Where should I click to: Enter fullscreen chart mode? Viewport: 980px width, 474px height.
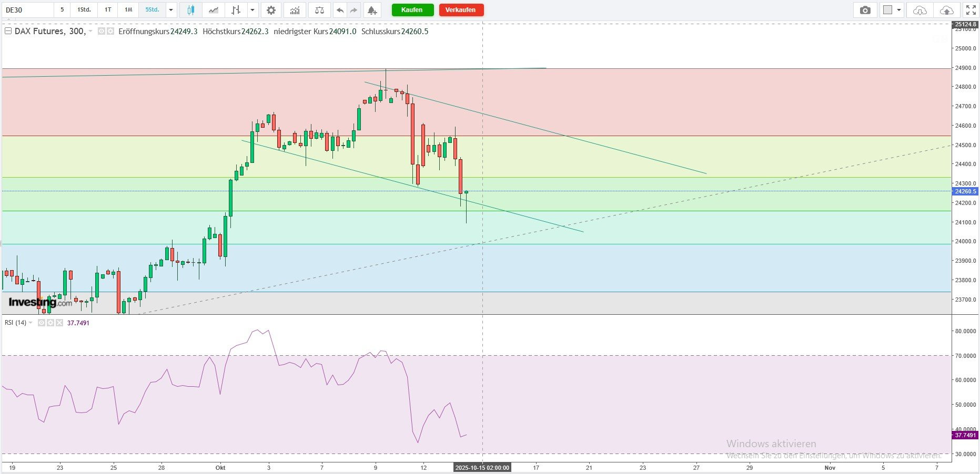971,10
